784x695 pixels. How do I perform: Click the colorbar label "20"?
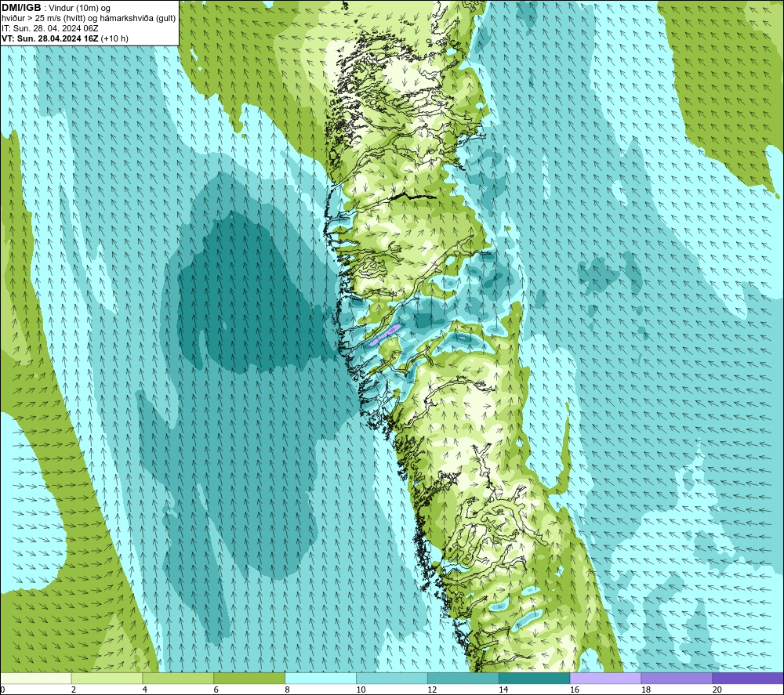717,690
